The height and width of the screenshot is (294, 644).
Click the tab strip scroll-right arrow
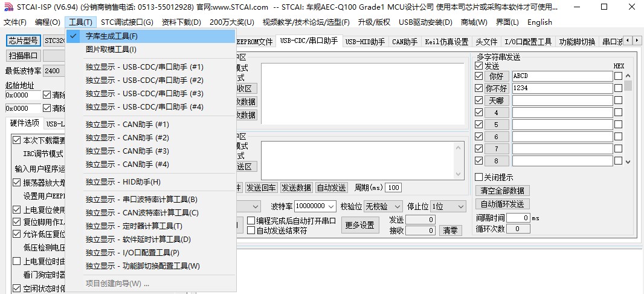coord(637,41)
